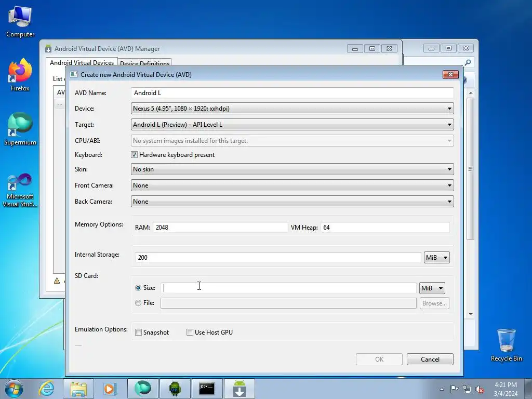
Task: Select the SD Card Size radio button
Action: point(138,288)
